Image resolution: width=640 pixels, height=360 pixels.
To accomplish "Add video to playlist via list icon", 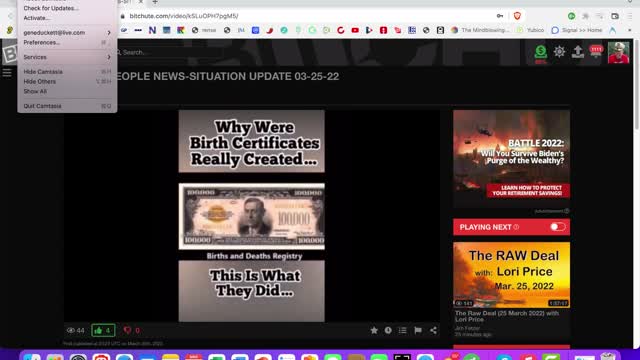I will click(403, 330).
